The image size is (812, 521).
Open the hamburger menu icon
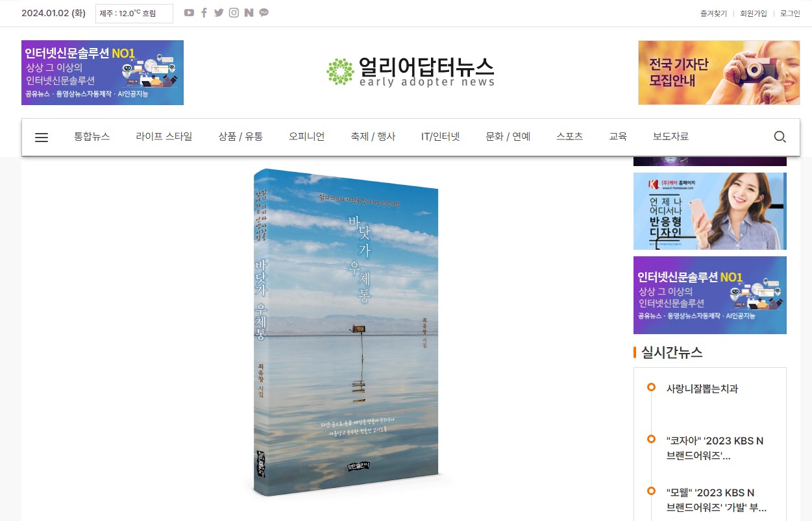[42, 137]
